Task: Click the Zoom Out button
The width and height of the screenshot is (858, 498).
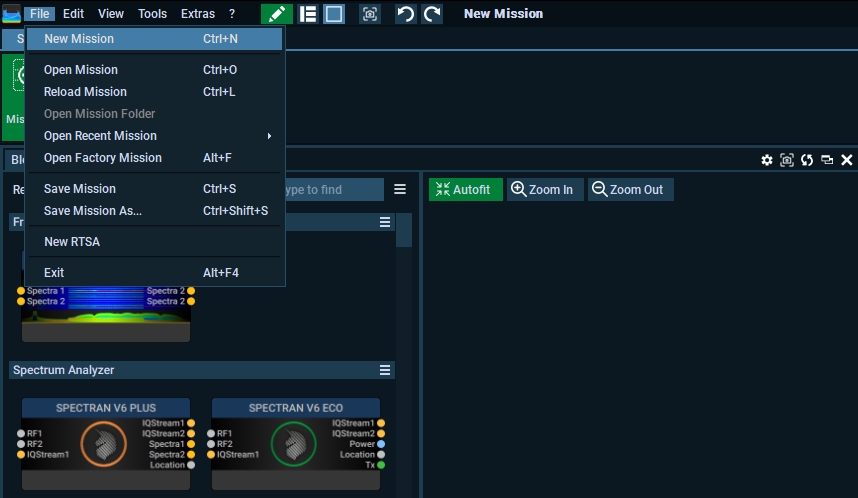Action: pyautogui.click(x=630, y=190)
